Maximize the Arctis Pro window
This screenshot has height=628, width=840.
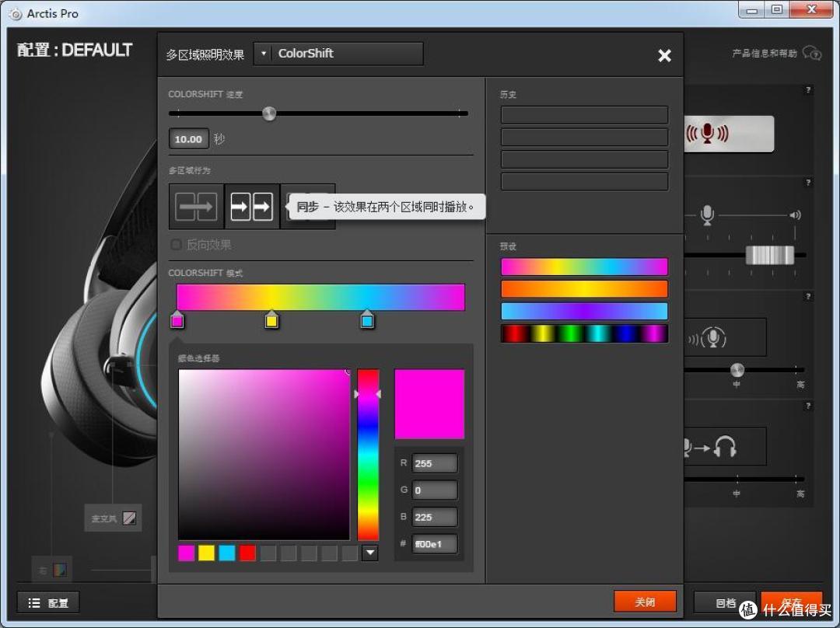click(777, 9)
